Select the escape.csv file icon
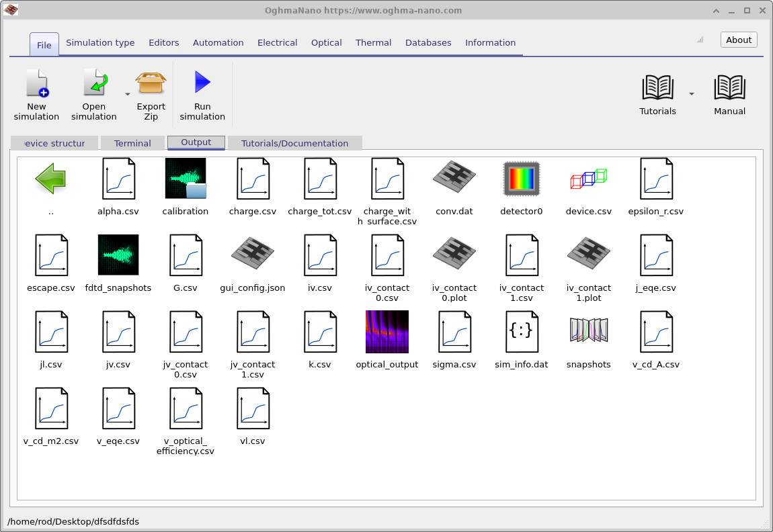Viewport: 773px width, 532px height. [x=51, y=255]
